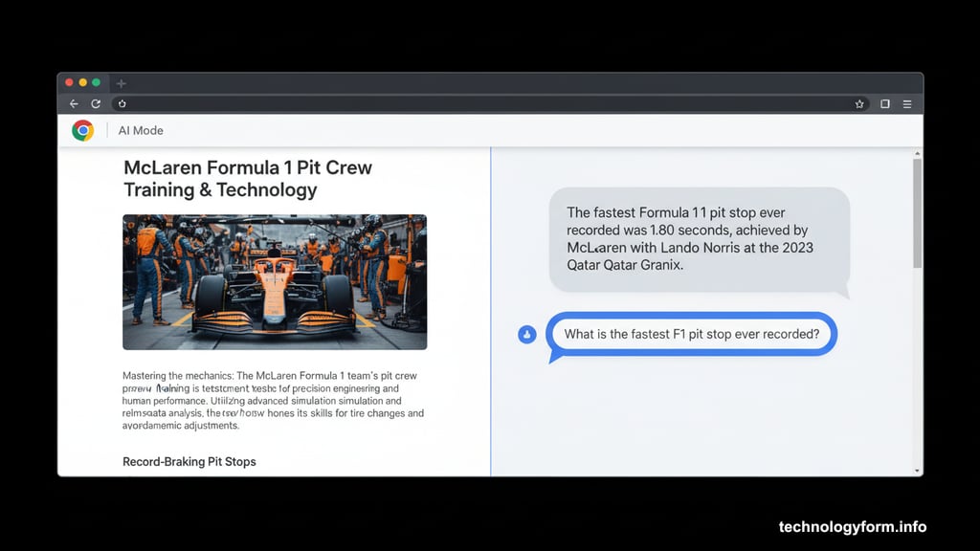Open a new tab with plus icon
This screenshot has width=980, height=551.
pos(122,83)
